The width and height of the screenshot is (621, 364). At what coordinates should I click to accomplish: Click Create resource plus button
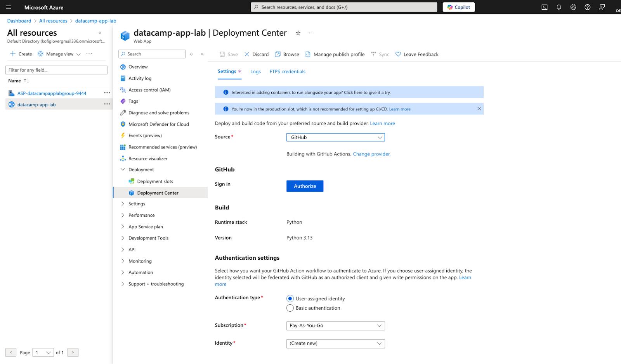(21, 54)
